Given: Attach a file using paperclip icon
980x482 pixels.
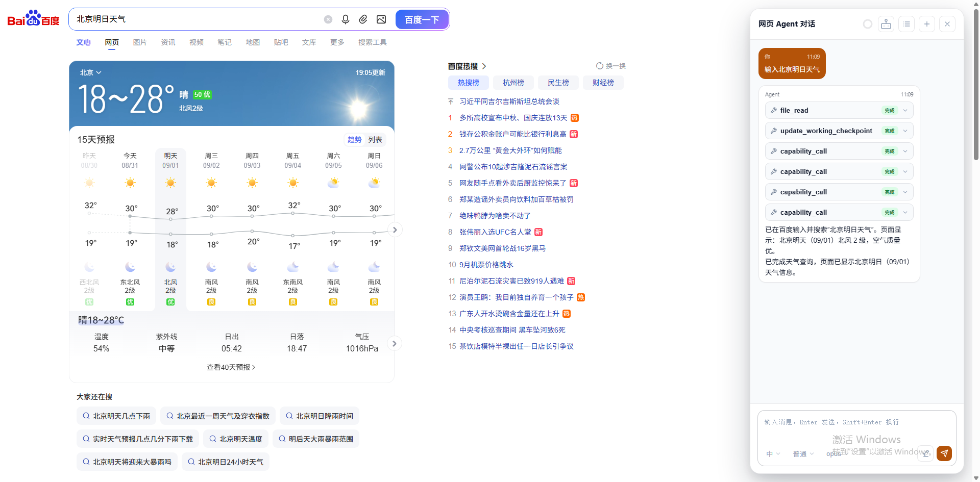Looking at the screenshot, I should click(363, 19).
